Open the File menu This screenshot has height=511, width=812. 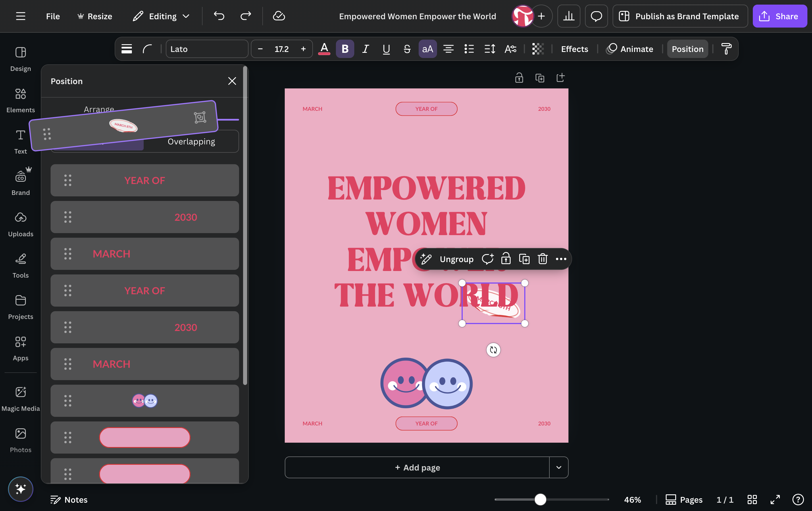tap(53, 16)
